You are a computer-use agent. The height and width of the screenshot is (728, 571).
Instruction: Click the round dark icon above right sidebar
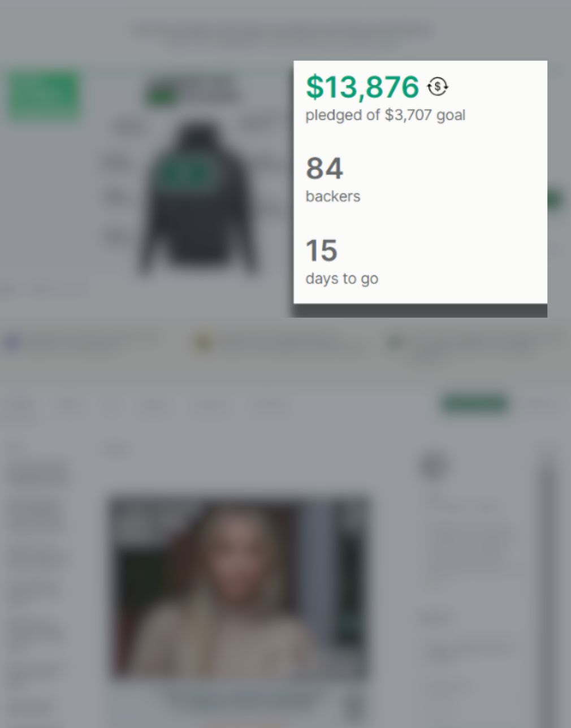tap(433, 466)
